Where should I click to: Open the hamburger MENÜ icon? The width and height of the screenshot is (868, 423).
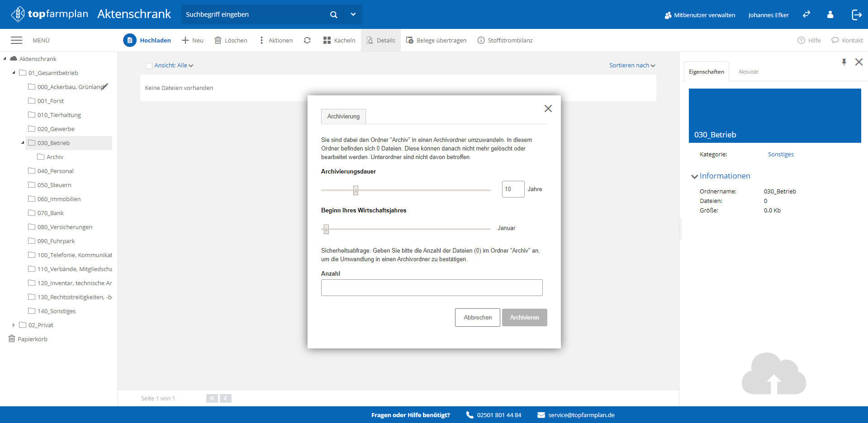[17, 40]
